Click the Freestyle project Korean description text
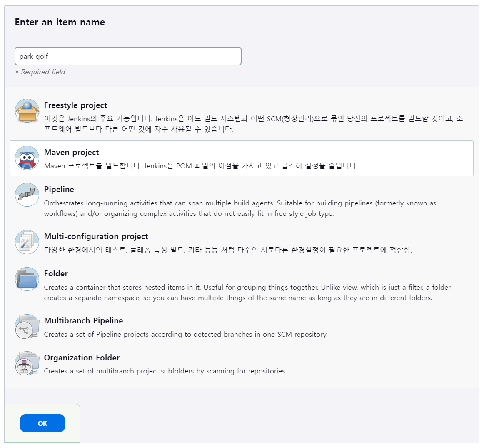Screen dimensions: 499x448 tap(253, 124)
